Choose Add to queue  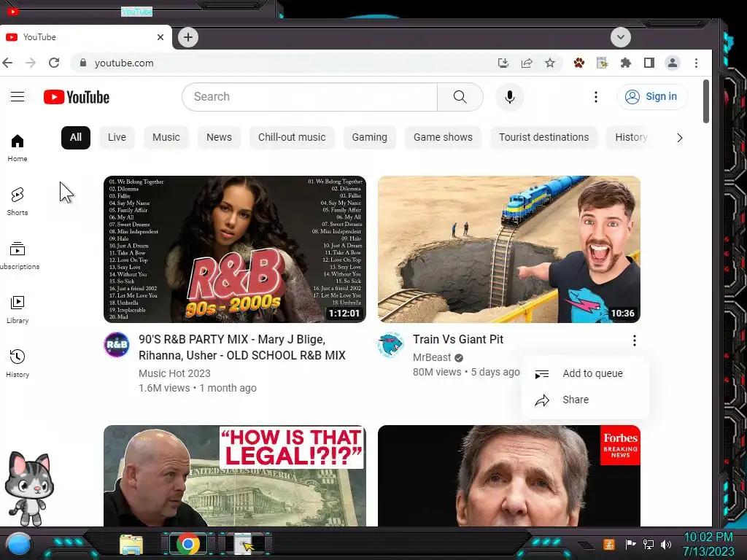tap(585, 373)
